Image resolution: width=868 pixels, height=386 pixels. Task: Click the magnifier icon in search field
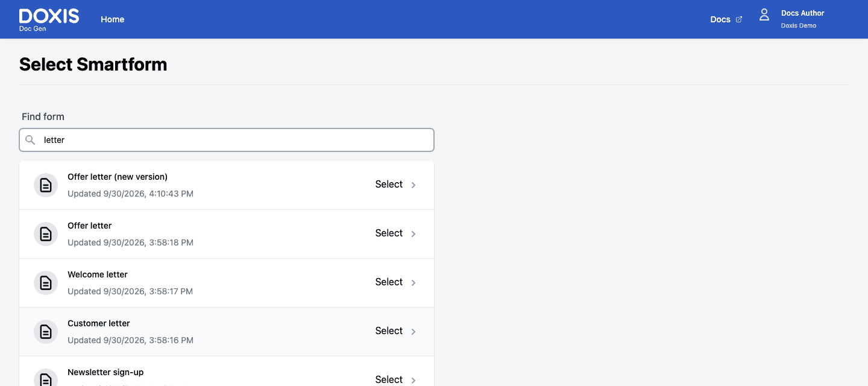click(x=30, y=140)
